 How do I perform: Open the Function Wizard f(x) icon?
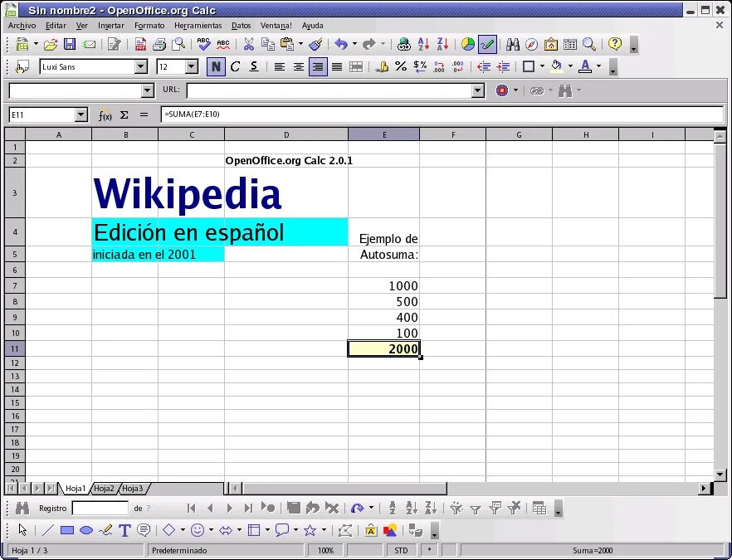pos(105,114)
